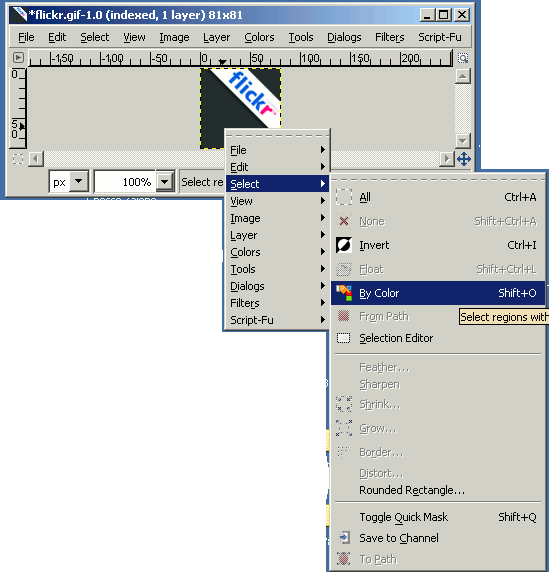The height and width of the screenshot is (572, 549).
Task: Choose Invert in the Select submenu
Action: (x=438, y=245)
